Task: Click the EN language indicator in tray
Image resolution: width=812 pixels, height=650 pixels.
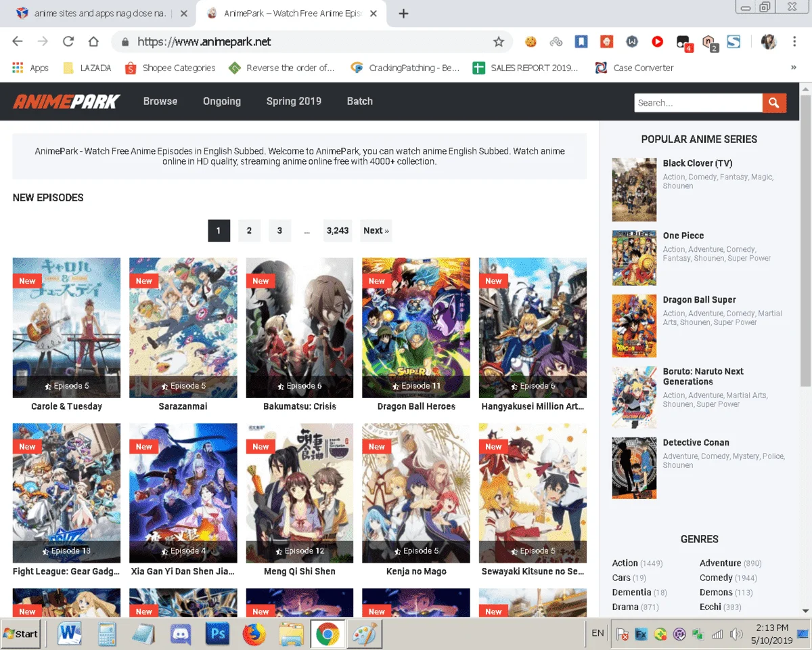Action: click(597, 634)
